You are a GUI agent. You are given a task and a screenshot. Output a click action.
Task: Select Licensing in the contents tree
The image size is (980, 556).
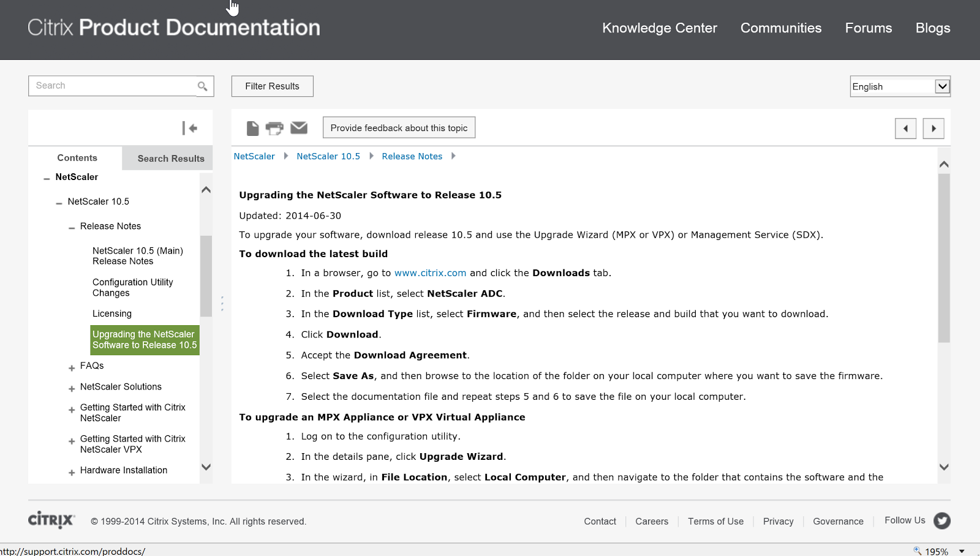pyautogui.click(x=112, y=314)
